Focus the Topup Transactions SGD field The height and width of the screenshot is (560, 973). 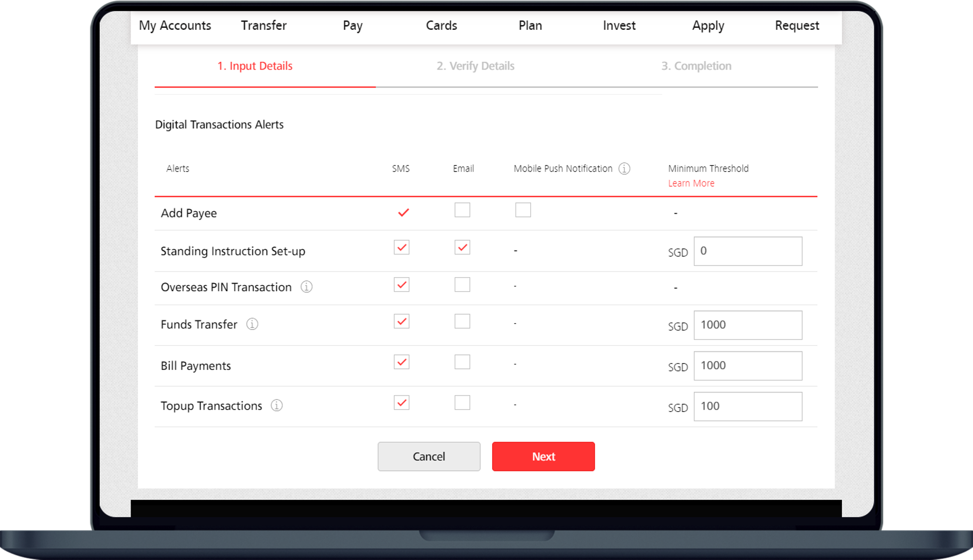tap(748, 406)
